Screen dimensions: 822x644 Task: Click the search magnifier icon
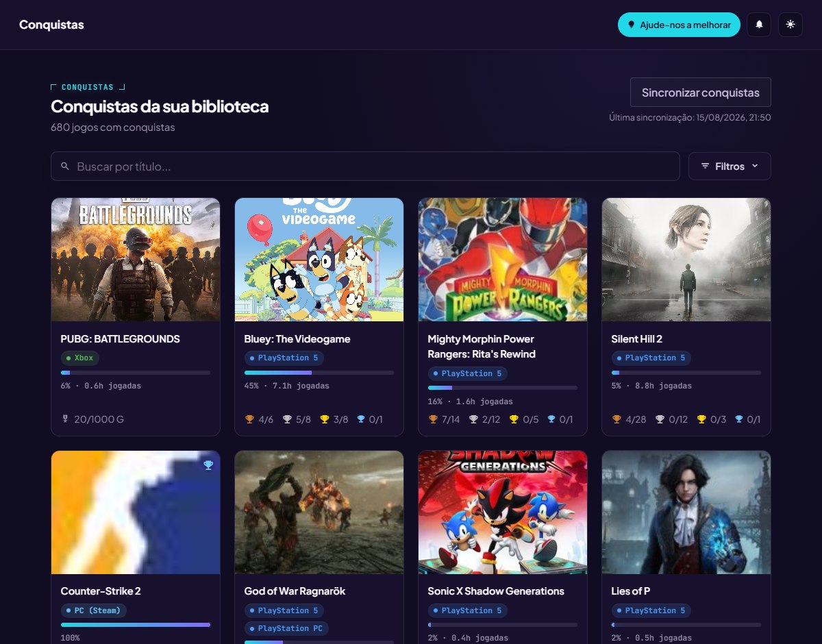tap(65, 166)
